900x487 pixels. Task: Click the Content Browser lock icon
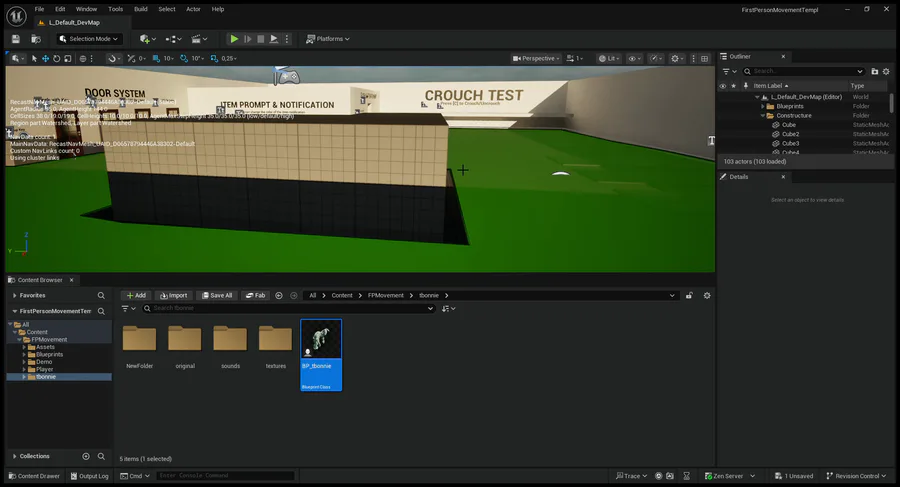(689, 296)
